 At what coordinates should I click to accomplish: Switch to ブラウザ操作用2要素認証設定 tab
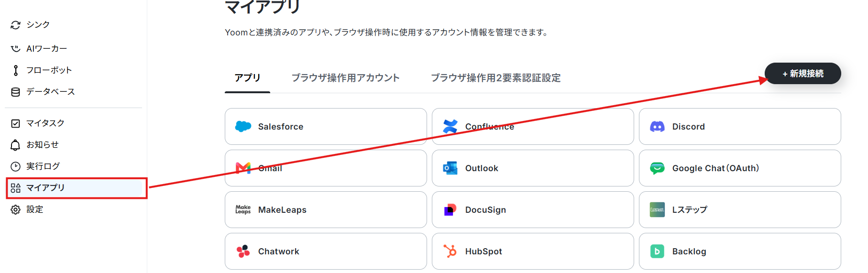click(496, 77)
